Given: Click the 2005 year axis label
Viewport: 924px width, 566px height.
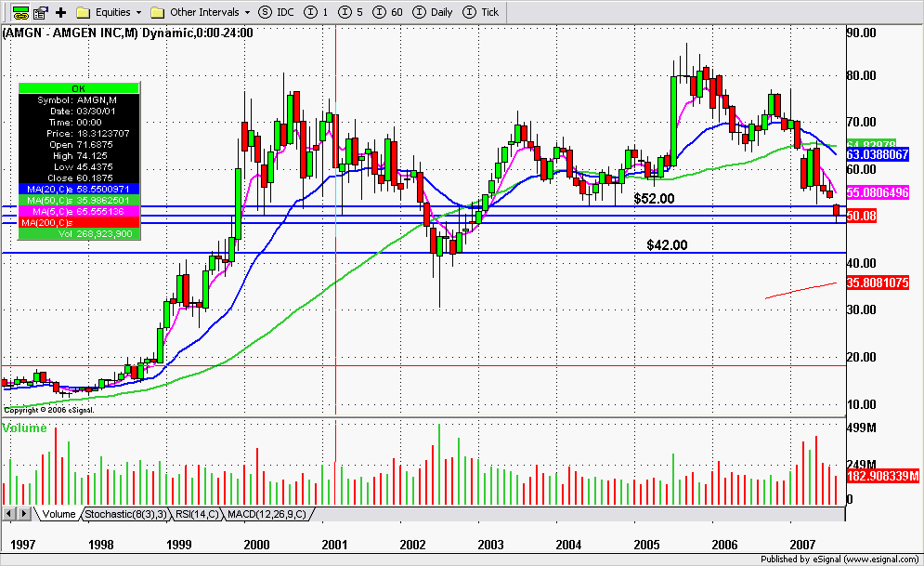Looking at the screenshot, I should point(646,545).
